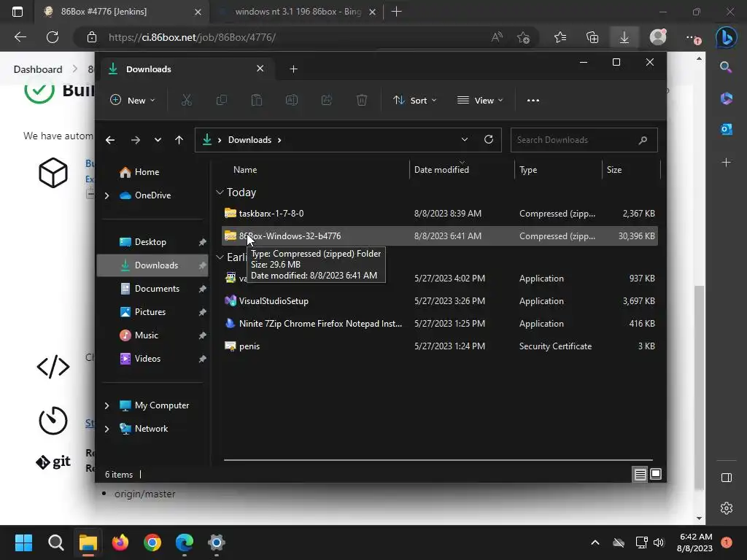Select VisualStudioSetup application
Viewport: 747px width, 560px height.
click(440, 301)
